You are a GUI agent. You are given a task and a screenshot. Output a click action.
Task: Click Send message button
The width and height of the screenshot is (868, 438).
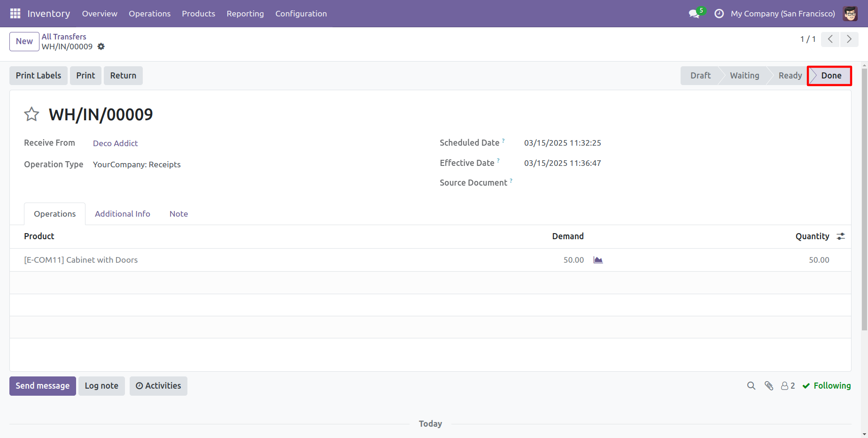[x=43, y=386]
